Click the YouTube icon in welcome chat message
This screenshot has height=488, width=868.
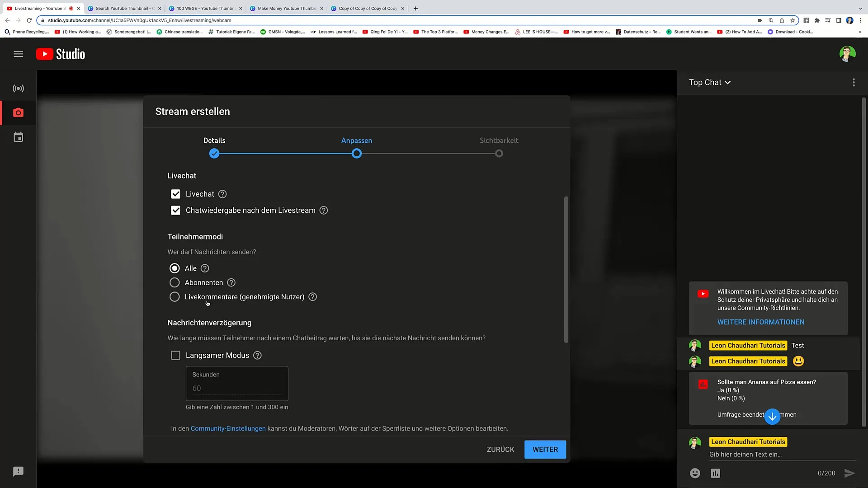click(x=703, y=294)
